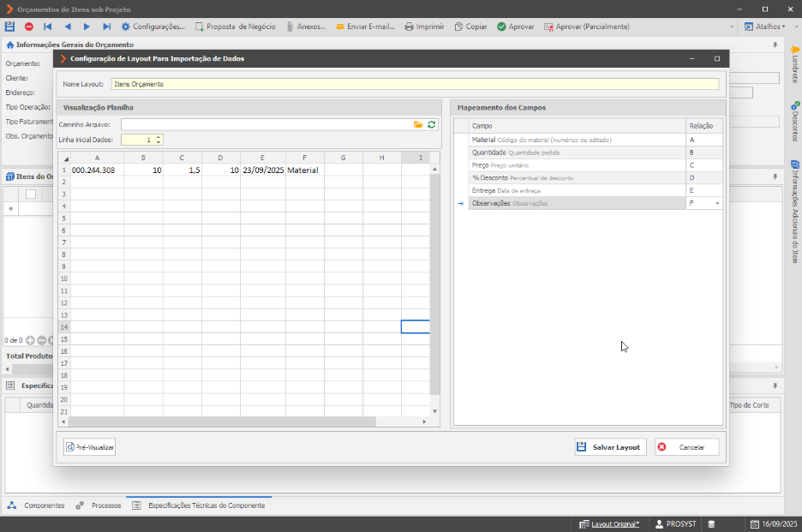Open the Componentes tab
Image resolution: width=802 pixels, height=532 pixels.
[x=36, y=505]
